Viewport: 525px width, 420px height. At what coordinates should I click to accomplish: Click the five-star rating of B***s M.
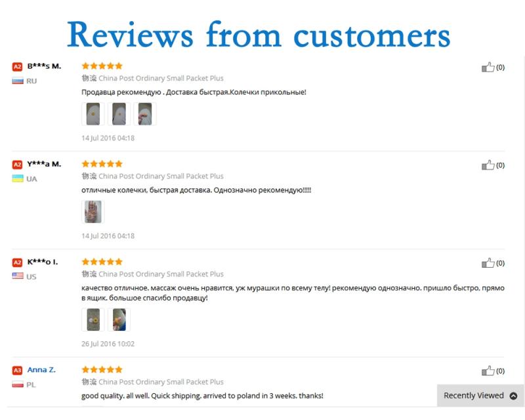102,66
